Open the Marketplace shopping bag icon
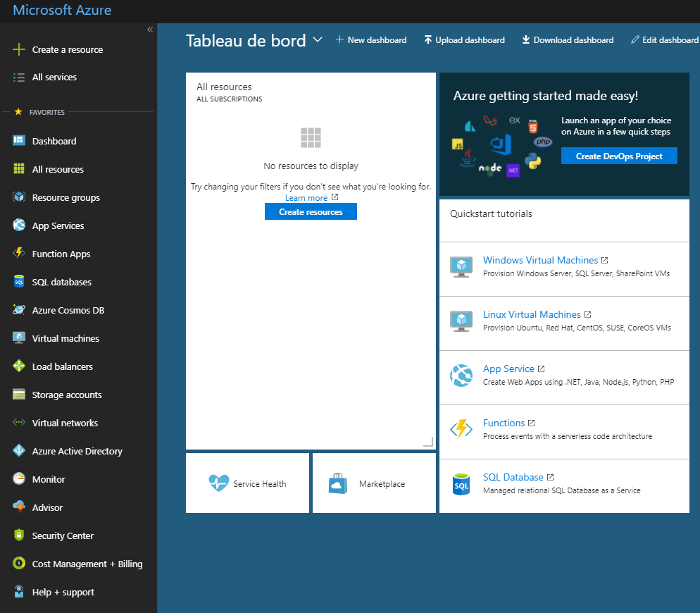This screenshot has height=613, width=700. 338,483
